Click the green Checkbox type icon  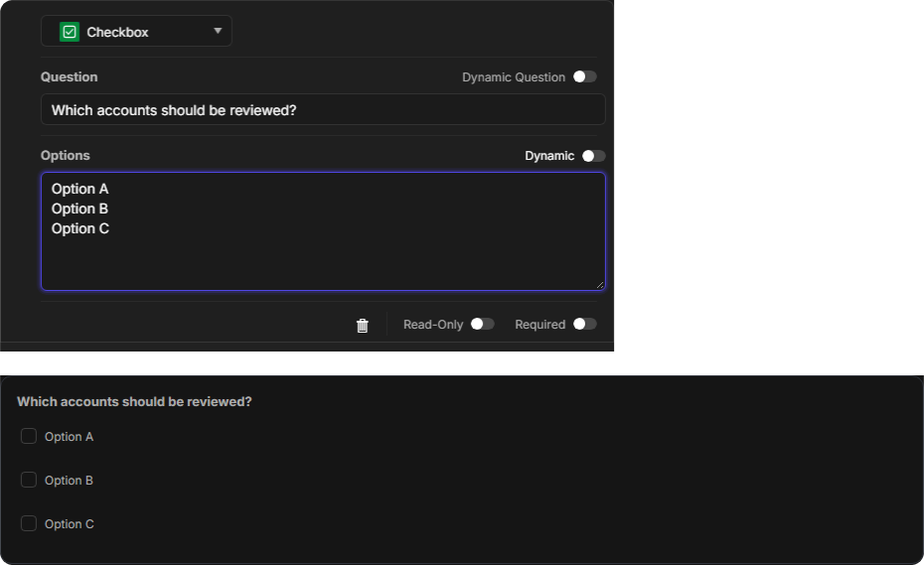click(70, 32)
